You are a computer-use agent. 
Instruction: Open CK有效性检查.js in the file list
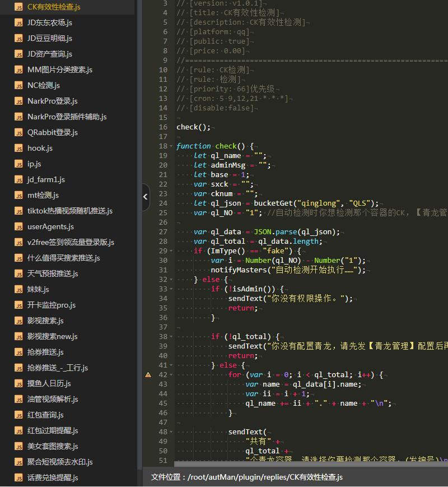[x=54, y=7]
